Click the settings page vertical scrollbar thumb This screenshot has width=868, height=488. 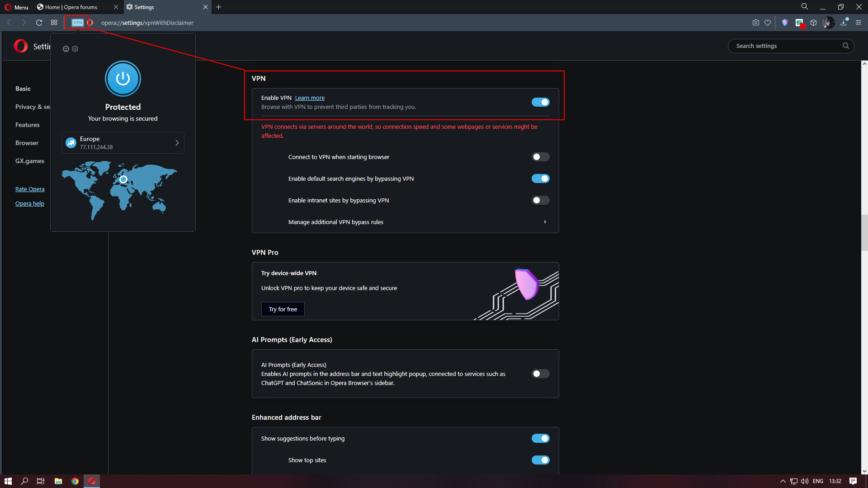click(864, 233)
